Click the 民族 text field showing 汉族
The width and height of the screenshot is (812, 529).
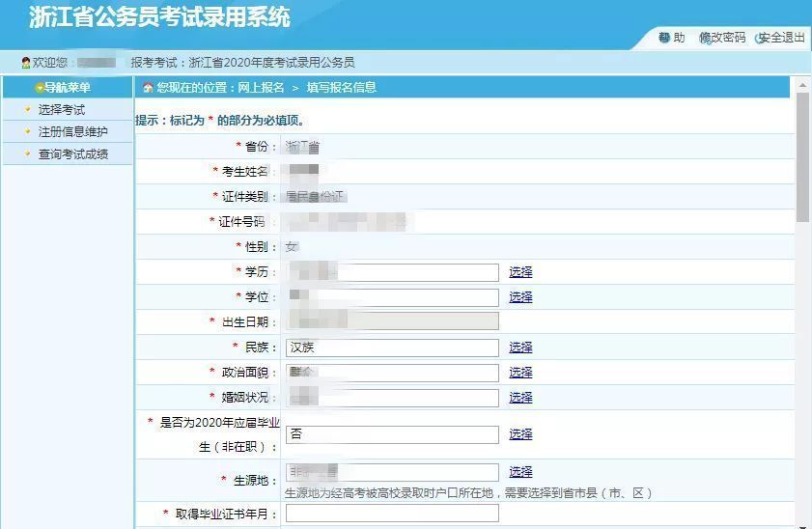[x=392, y=348]
